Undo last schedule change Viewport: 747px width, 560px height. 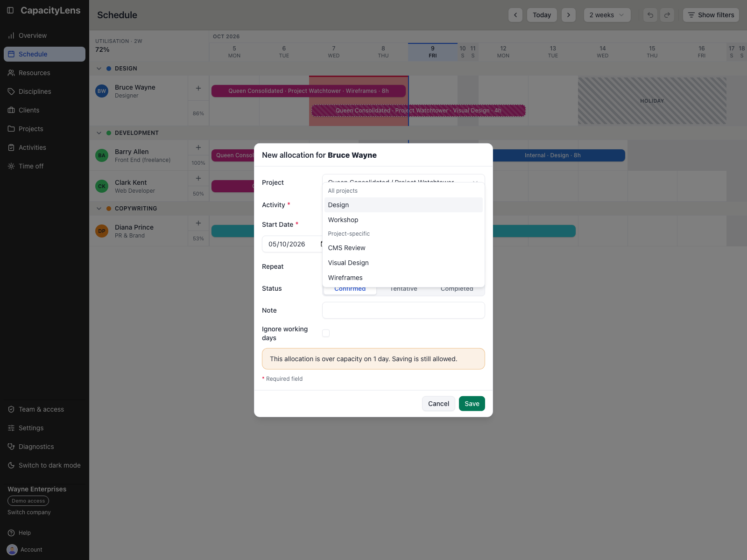pos(650,15)
